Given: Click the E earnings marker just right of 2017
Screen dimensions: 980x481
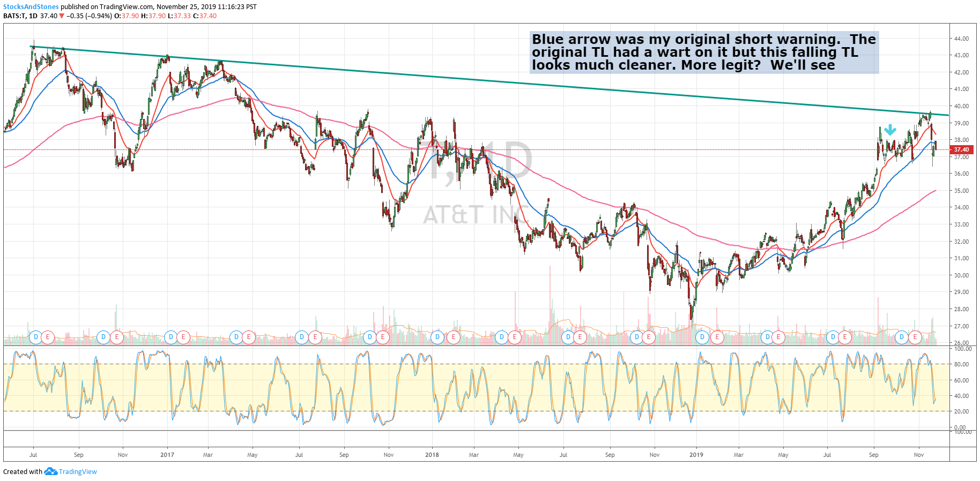Looking at the screenshot, I should 183,337.
